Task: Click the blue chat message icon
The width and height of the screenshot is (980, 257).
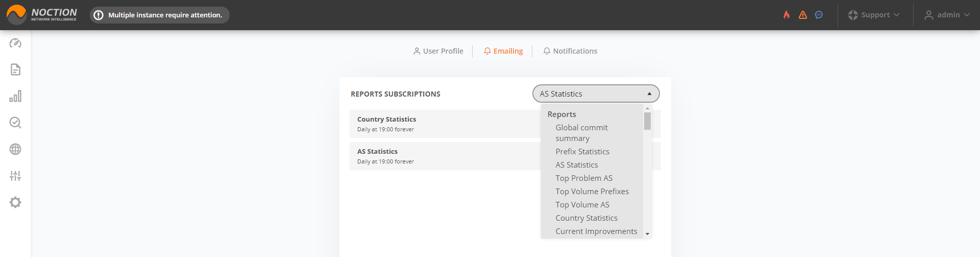Action: point(819,15)
